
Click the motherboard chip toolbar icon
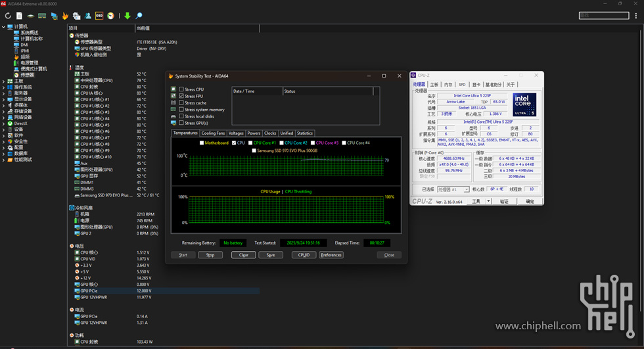tap(30, 16)
